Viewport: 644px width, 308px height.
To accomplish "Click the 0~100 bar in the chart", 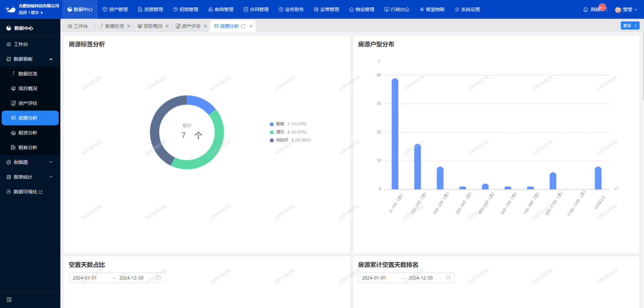I will [395, 134].
